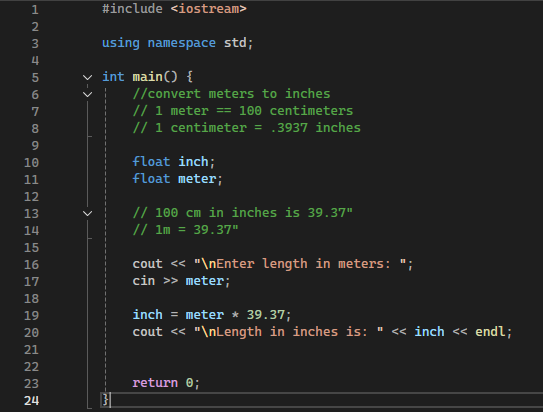Click the 'return' keyword

(x=155, y=383)
